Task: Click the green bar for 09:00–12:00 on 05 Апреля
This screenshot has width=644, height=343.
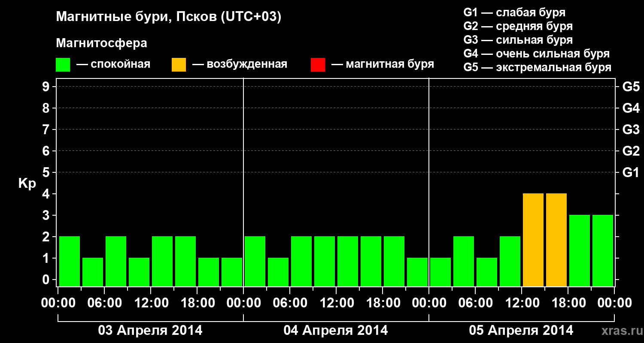Action: [510, 261]
